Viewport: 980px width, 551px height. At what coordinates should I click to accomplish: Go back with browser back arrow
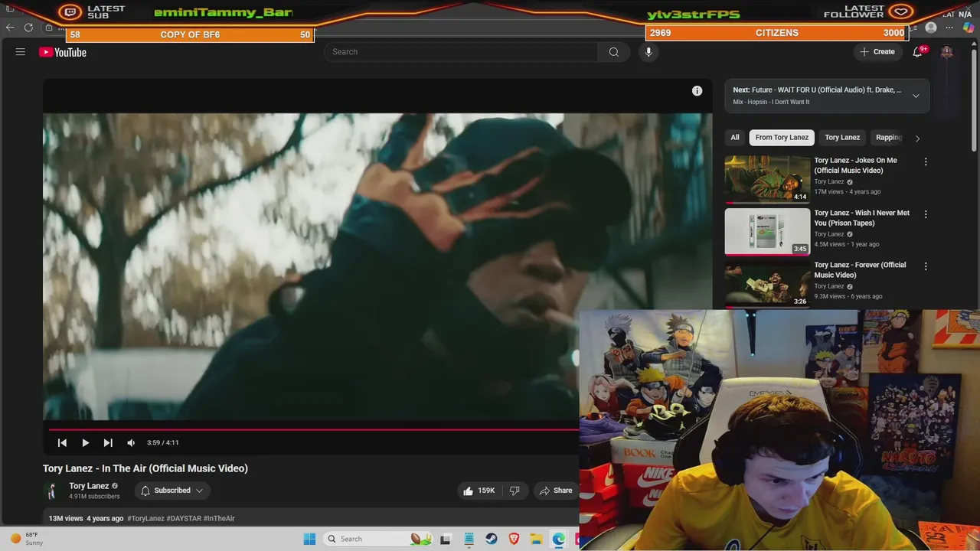10,28
